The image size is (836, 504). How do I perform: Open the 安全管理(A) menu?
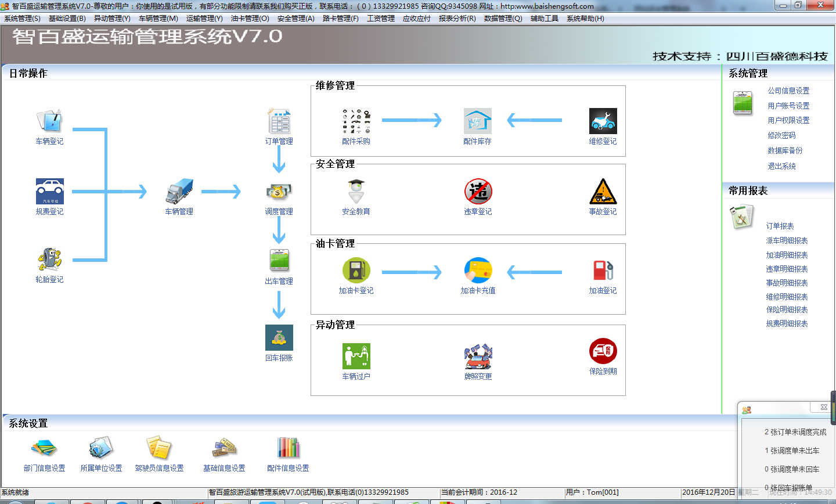296,19
